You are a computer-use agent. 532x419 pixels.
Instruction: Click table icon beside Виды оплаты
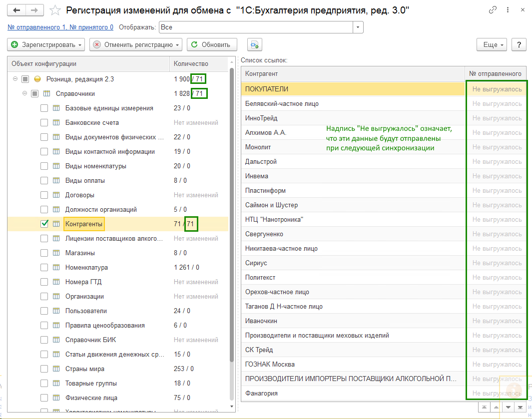[x=56, y=180]
